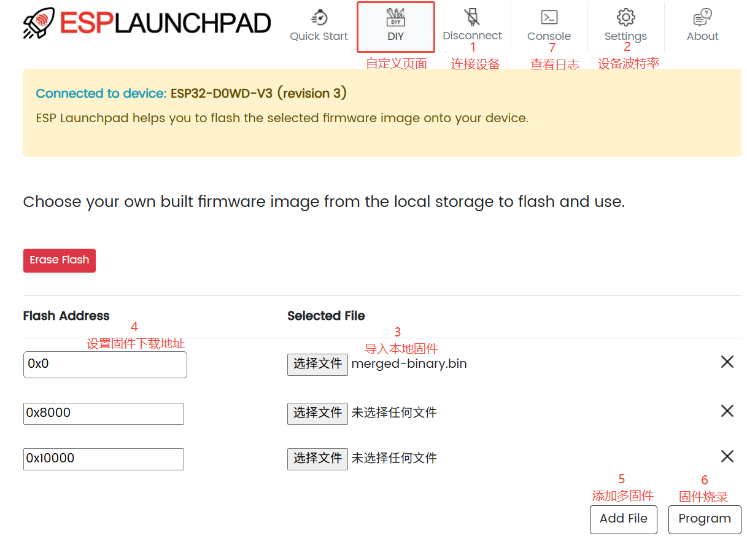Choose file for the 0x10000 address

coord(317,459)
